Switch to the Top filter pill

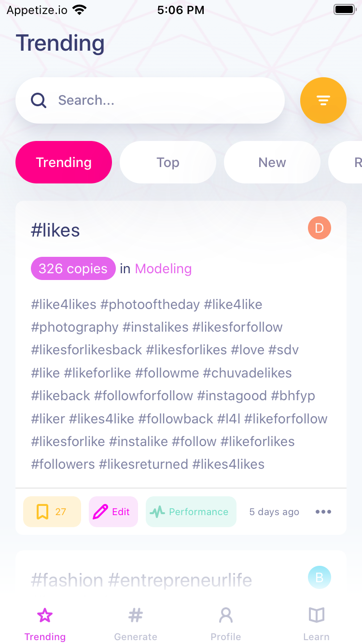coord(167,162)
